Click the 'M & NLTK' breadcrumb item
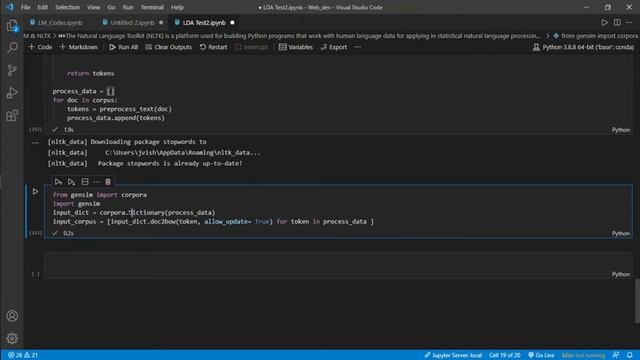Screen dimensions: 640x360 click(x=37, y=36)
